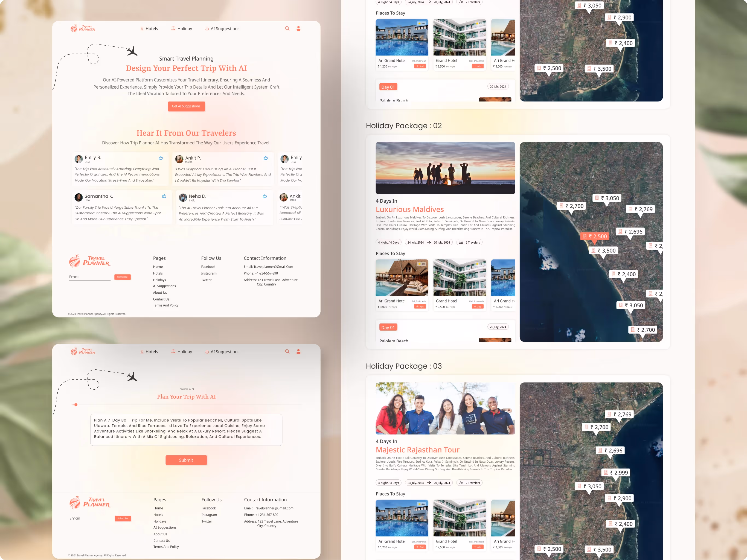Select the Holiday suitcase icon in the navbar
This screenshot has width=747, height=560.
point(173,29)
